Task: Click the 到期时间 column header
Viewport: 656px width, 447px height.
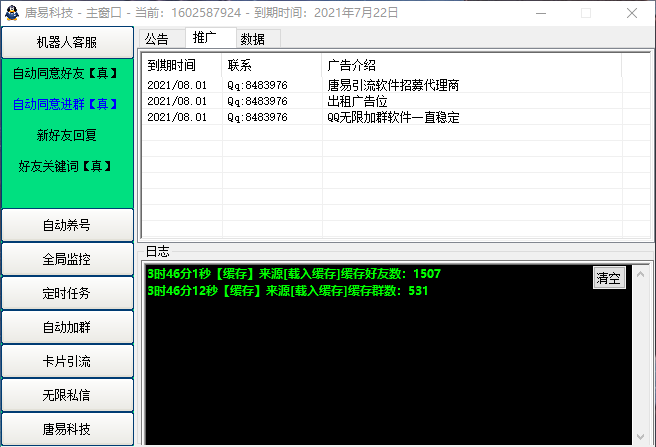Action: (182, 65)
